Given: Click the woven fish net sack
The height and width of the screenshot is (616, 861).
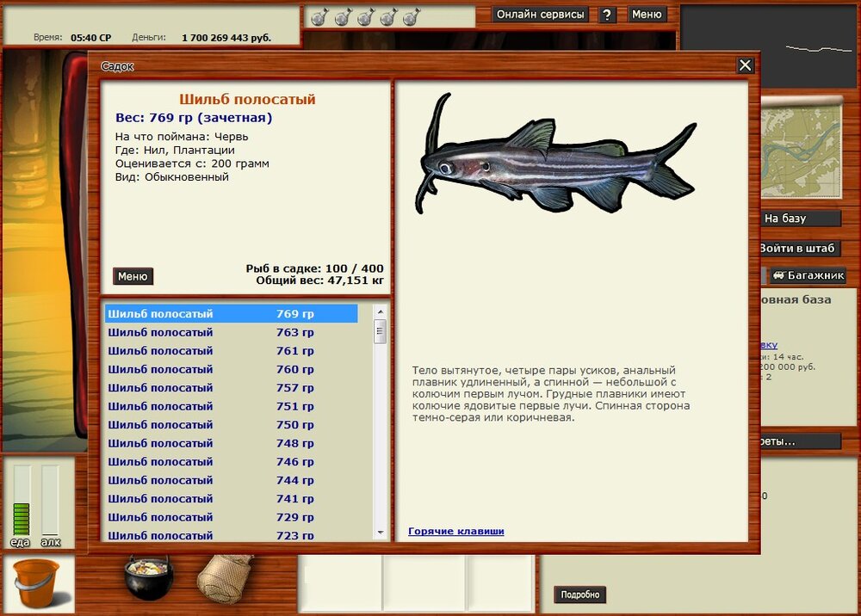Looking at the screenshot, I should (226, 577).
